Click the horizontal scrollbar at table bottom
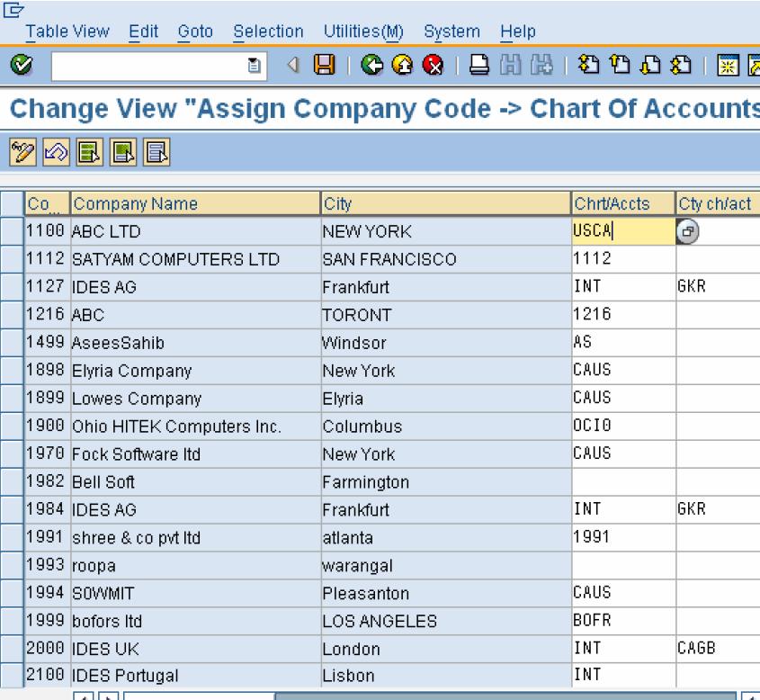This screenshot has height=700, width=760. coord(429,696)
